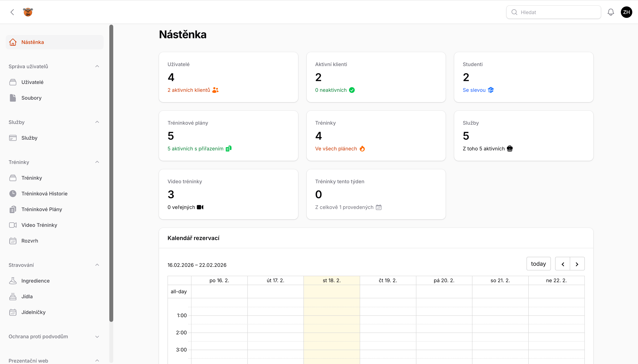Go to next calendar week
Image resolution: width=638 pixels, height=364 pixels.
577,264
